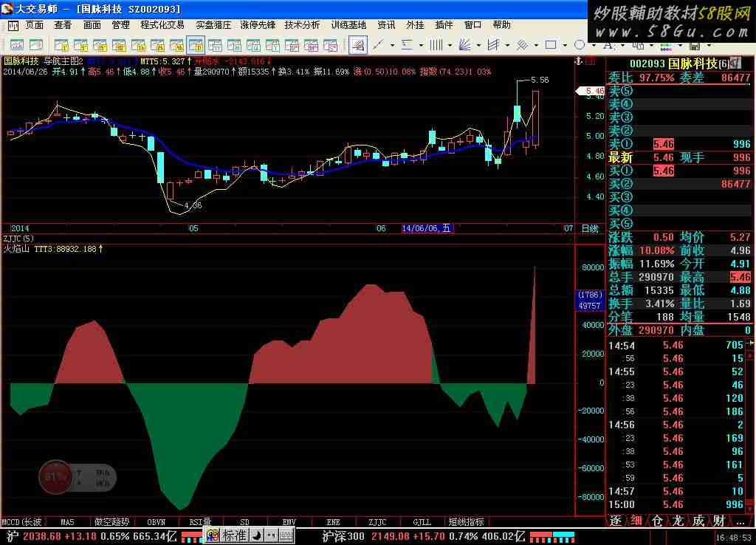Switch to the GJLL indicator tab
Image resolution: width=756 pixels, height=545 pixels.
click(422, 522)
